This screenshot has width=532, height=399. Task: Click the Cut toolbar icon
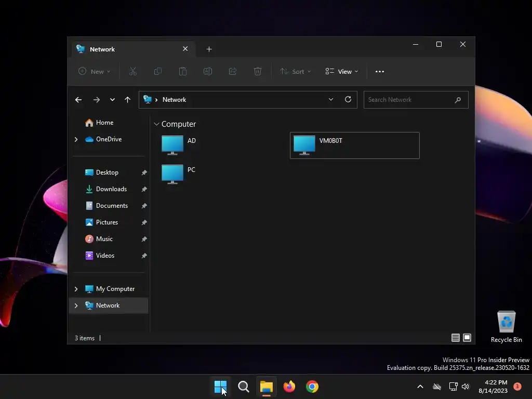(132, 71)
